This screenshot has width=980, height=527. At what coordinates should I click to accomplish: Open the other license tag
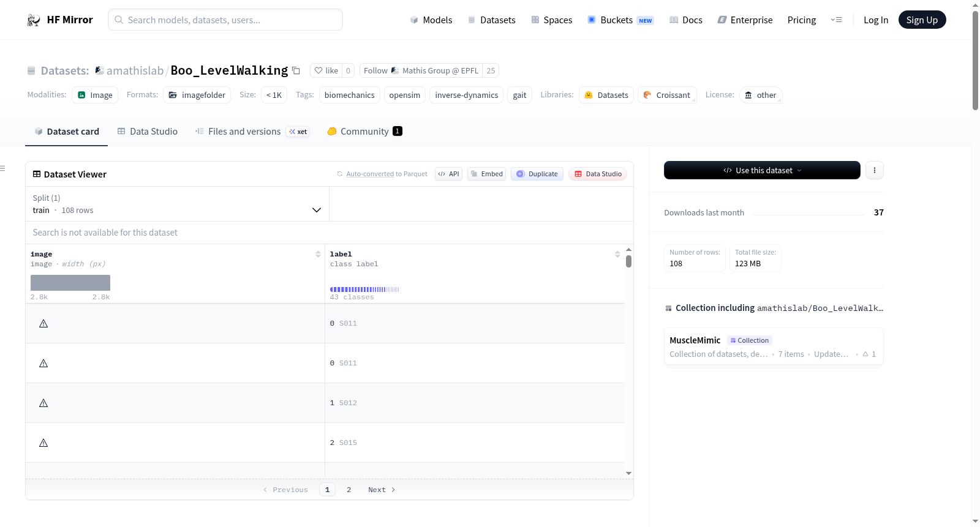tap(761, 95)
